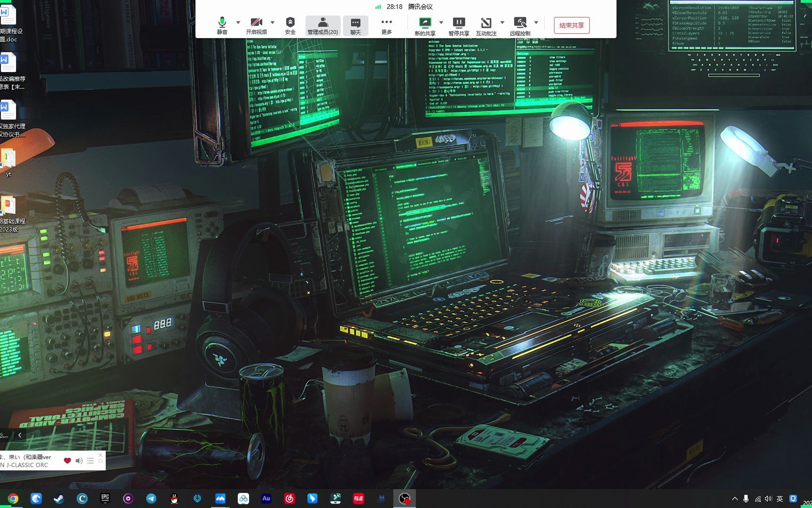Screen dimensions: 812x508
Task: Open the 更多 more options menu
Action: 387,25
